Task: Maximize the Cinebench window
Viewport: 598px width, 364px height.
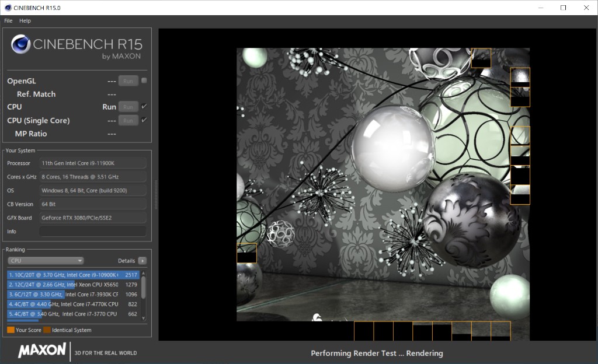Action: click(x=563, y=8)
